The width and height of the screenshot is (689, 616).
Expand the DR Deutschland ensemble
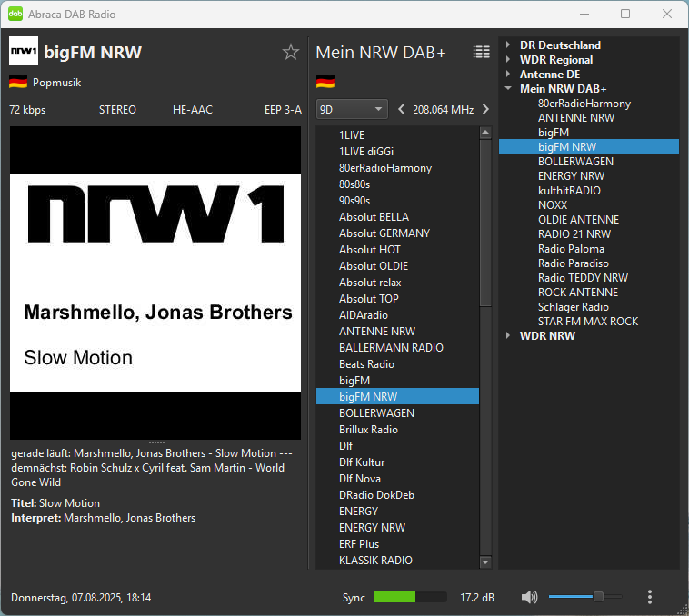pos(509,45)
